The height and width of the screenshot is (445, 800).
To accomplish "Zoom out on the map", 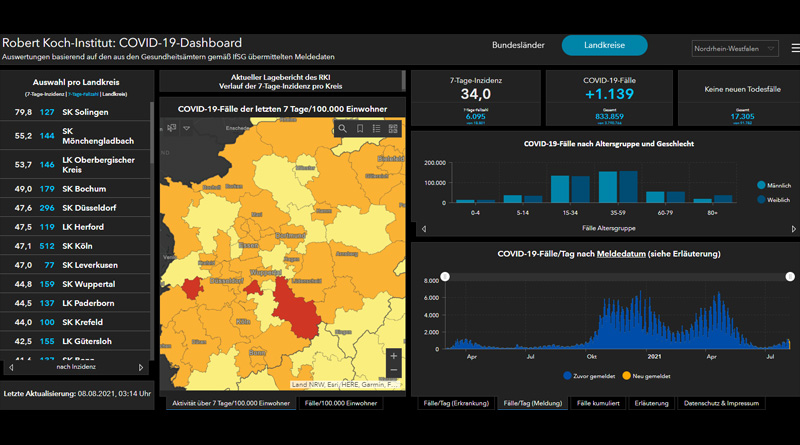I will pos(394,370).
